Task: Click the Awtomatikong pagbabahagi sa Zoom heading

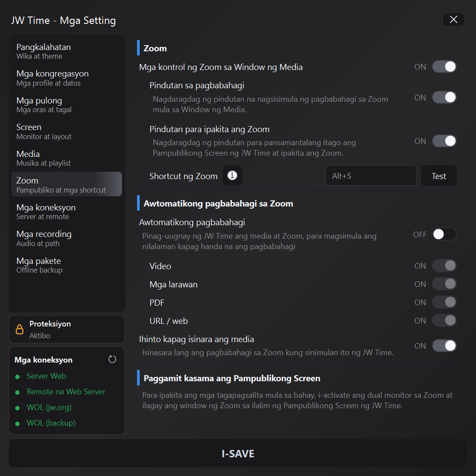Action: pos(218,203)
